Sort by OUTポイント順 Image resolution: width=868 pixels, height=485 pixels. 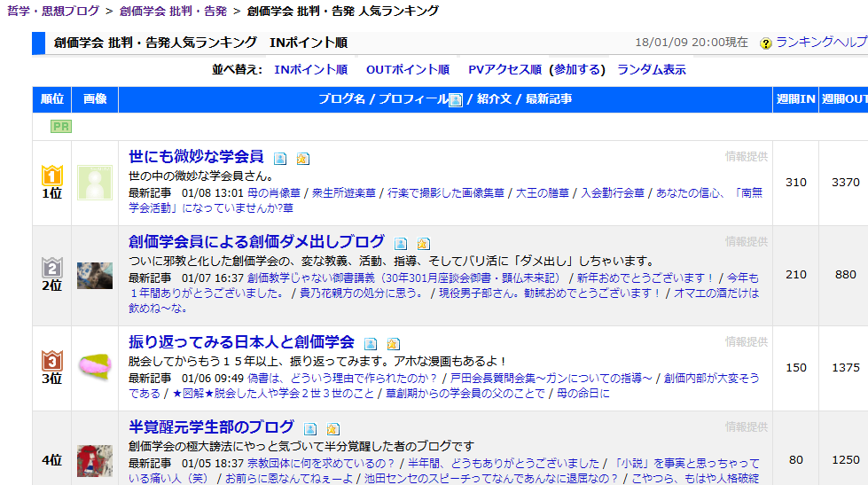click(408, 70)
